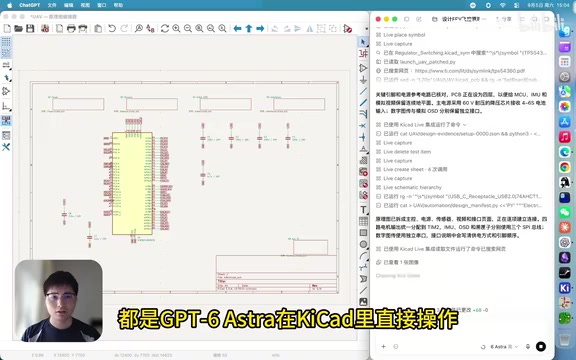The height and width of the screenshot is (360, 576).
Task: Open the ChatGPT application menu
Action: (30, 5)
